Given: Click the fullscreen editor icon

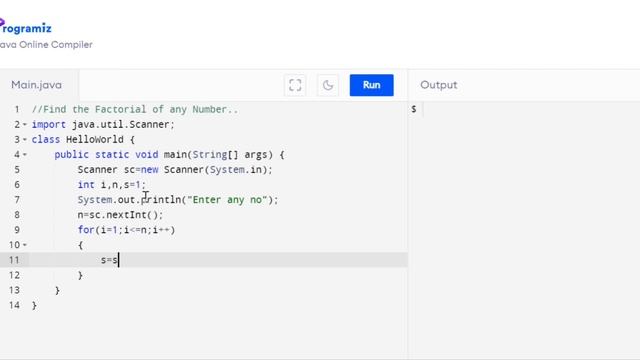Looking at the screenshot, I should tap(295, 85).
